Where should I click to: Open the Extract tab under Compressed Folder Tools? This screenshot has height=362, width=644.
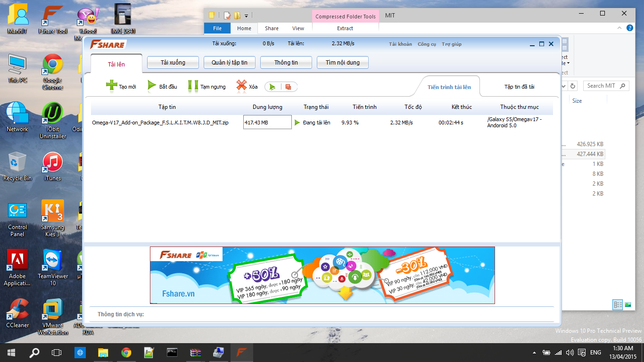pyautogui.click(x=345, y=28)
